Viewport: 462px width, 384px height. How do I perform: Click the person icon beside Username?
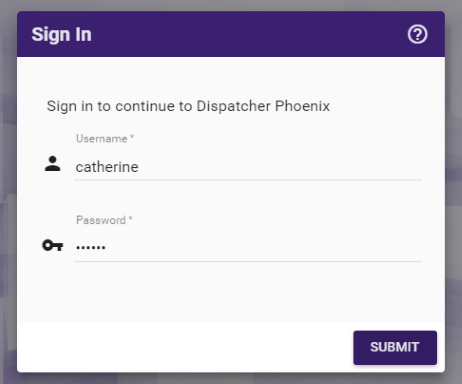click(53, 164)
